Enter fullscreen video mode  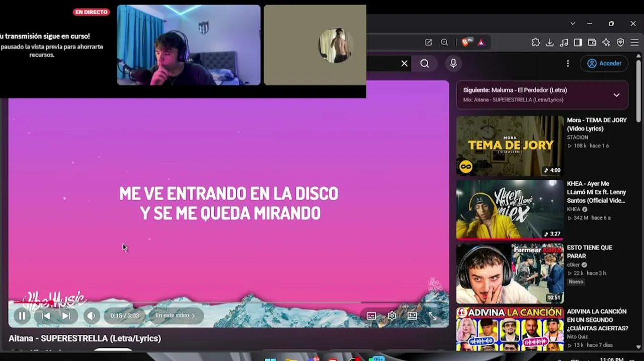click(432, 316)
